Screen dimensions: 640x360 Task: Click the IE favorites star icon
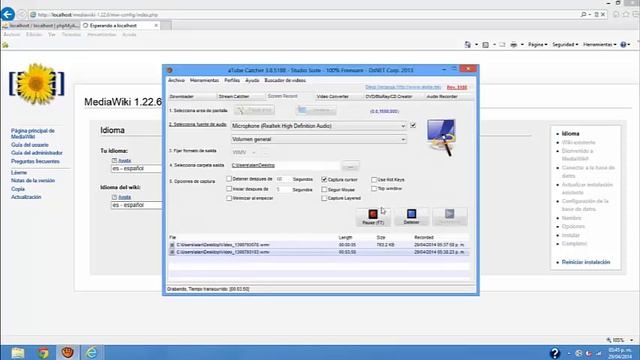click(x=626, y=14)
